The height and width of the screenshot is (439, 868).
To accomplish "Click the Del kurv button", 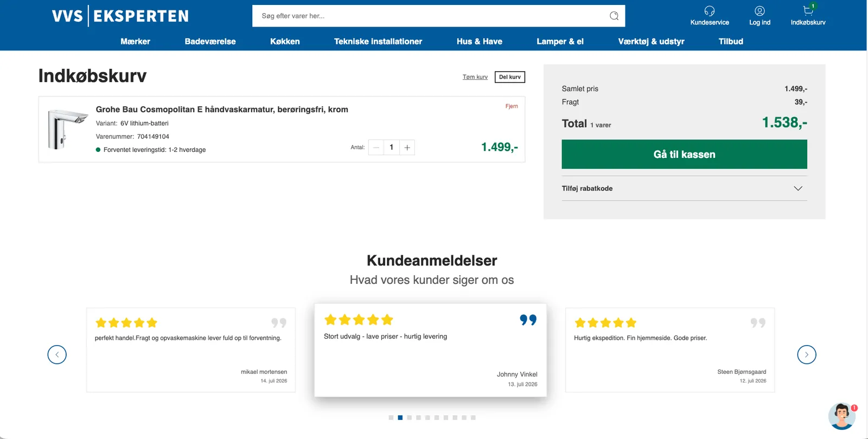I will [x=510, y=77].
